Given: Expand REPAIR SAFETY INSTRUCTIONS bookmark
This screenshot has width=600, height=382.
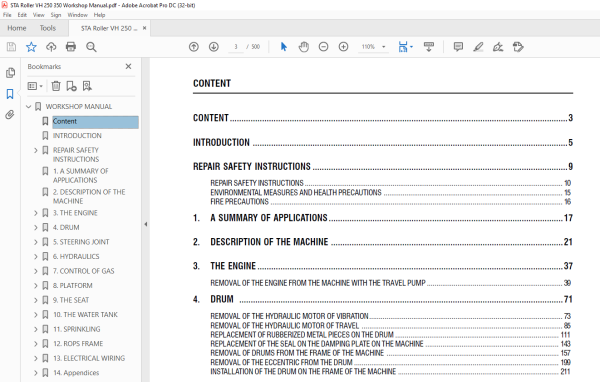Looking at the screenshot, I should coord(36,150).
